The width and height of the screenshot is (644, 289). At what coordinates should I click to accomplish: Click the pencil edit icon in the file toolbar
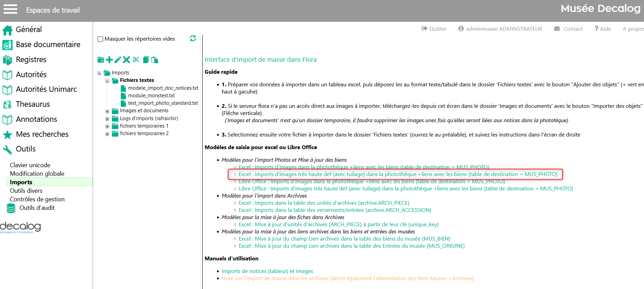point(118,60)
